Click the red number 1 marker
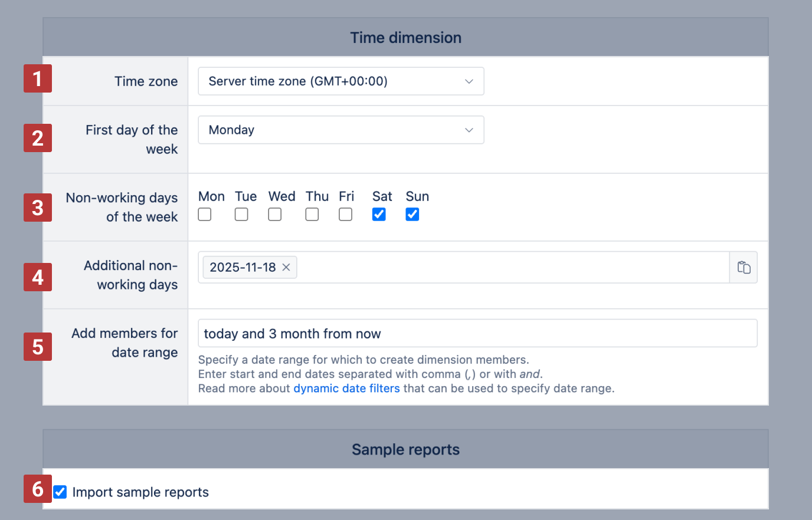812x520 pixels. click(x=38, y=78)
